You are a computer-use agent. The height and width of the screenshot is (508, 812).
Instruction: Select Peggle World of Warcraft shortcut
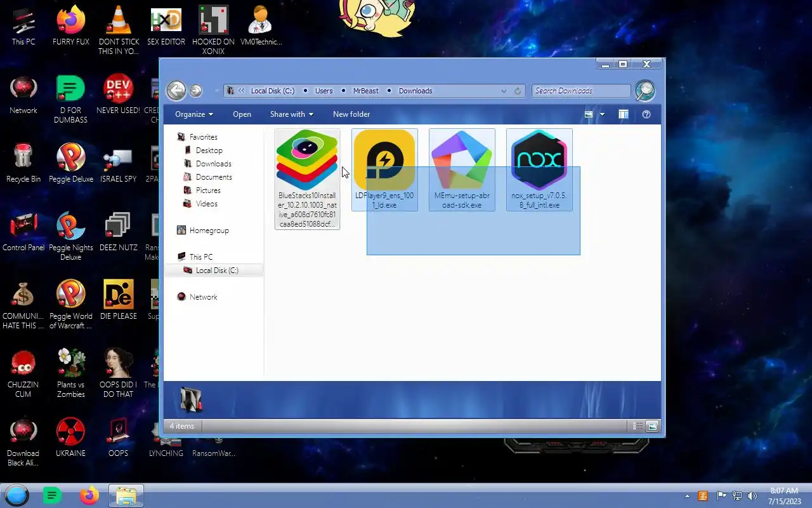coord(71,305)
